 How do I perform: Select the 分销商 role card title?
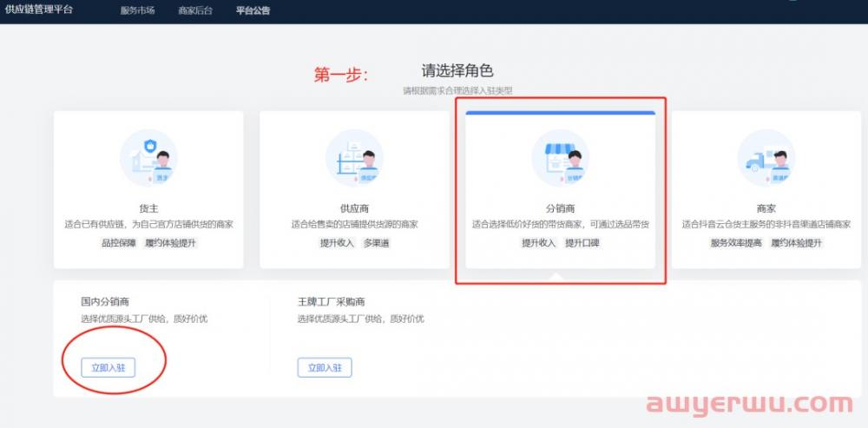coord(560,208)
